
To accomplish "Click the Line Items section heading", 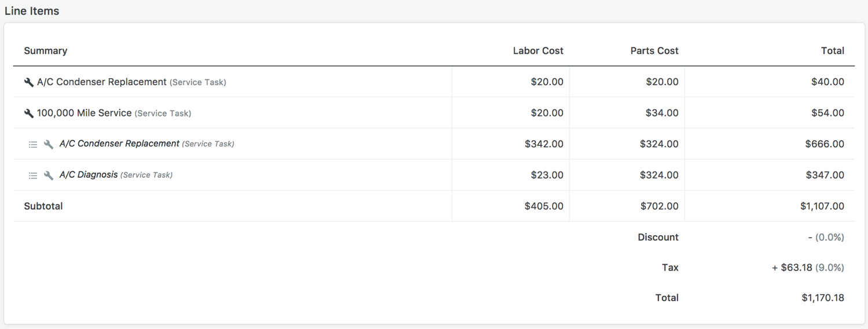I will point(32,11).
